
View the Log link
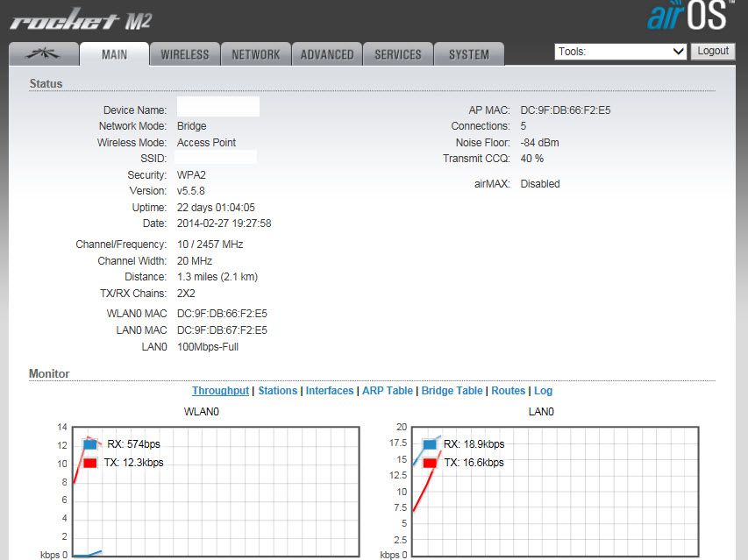543,391
